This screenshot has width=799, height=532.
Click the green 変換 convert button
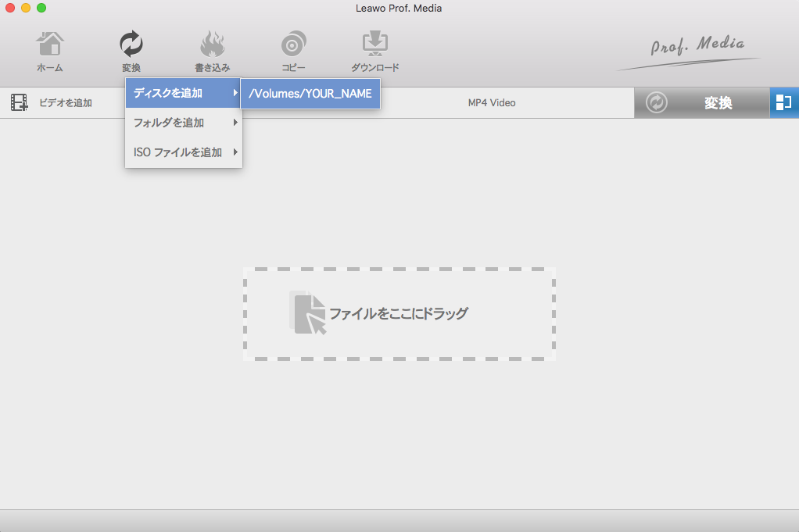[702, 103]
